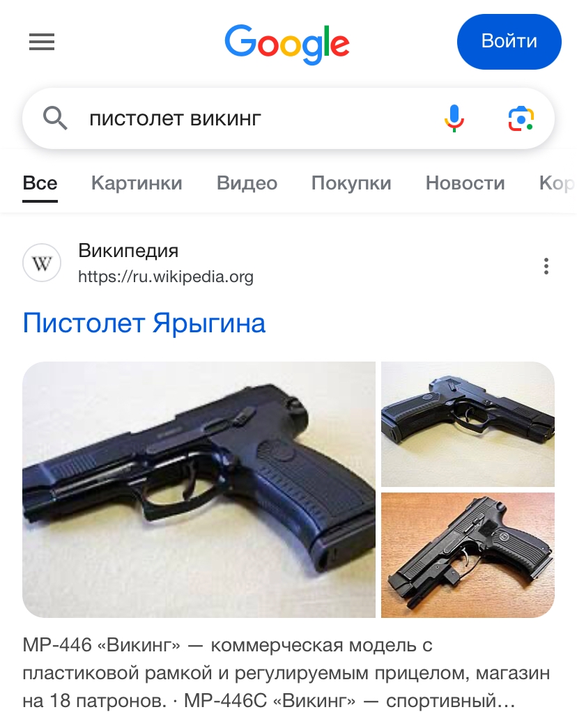
Task: Select the Все tab
Action: (40, 183)
